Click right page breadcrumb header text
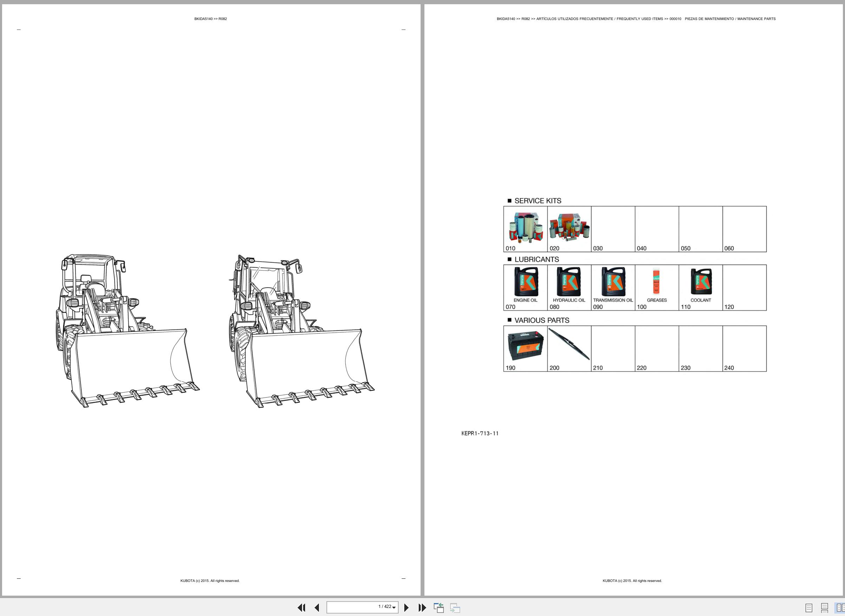The height and width of the screenshot is (616, 845). pyautogui.click(x=636, y=19)
